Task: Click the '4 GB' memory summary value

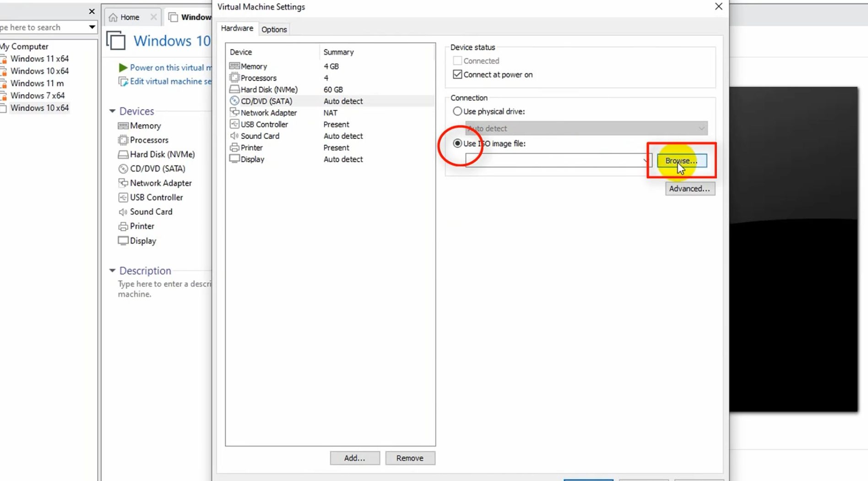Action: [x=331, y=66]
